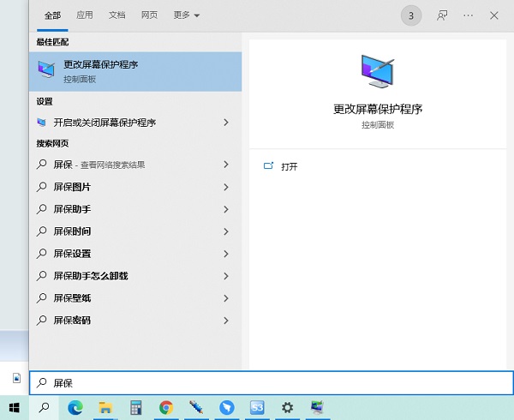This screenshot has width=514, height=420.
Task: Select best match 更改屏幕保护程序 result
Action: 135,71
